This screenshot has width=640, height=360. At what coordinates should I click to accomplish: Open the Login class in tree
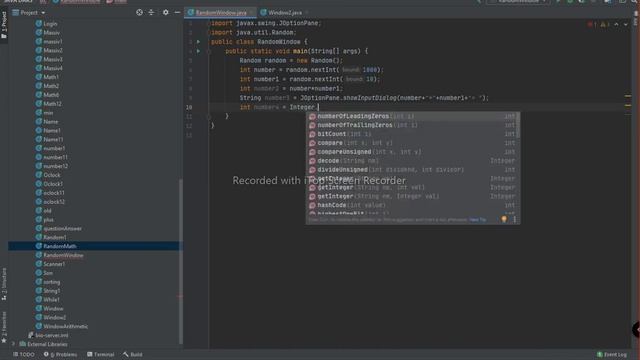point(50,24)
